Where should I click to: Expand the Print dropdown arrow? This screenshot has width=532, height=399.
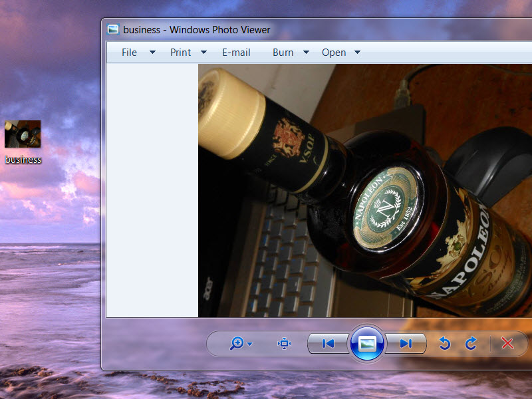(x=203, y=53)
